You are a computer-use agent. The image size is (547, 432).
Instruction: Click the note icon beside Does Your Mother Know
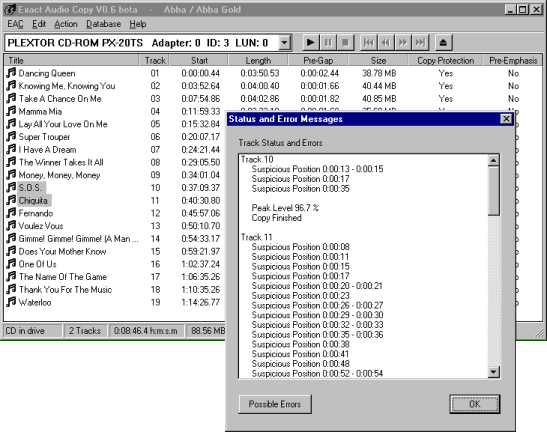11,251
